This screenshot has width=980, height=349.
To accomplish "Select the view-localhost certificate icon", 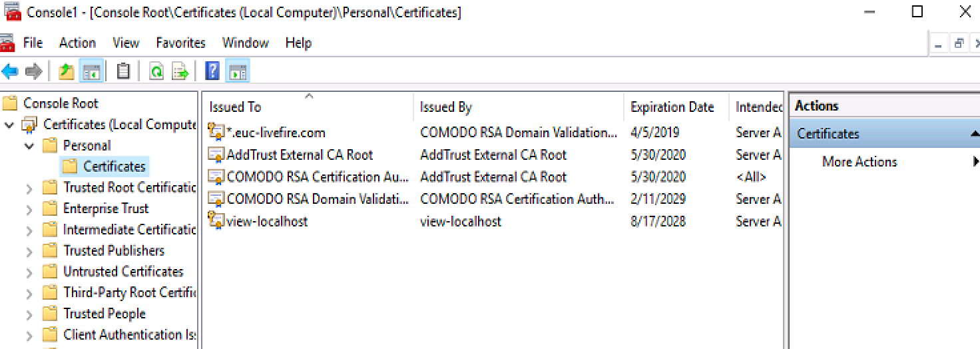I will (x=216, y=221).
